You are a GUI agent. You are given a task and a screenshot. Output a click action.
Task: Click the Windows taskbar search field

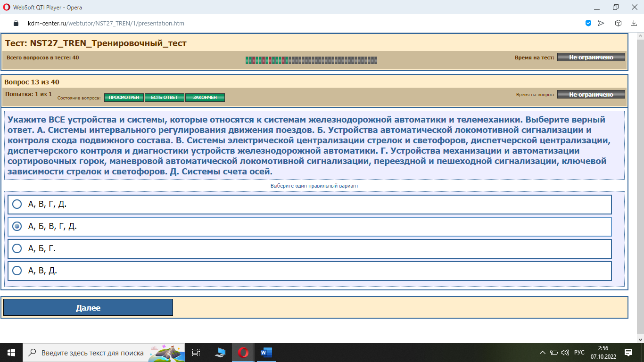[103, 353]
